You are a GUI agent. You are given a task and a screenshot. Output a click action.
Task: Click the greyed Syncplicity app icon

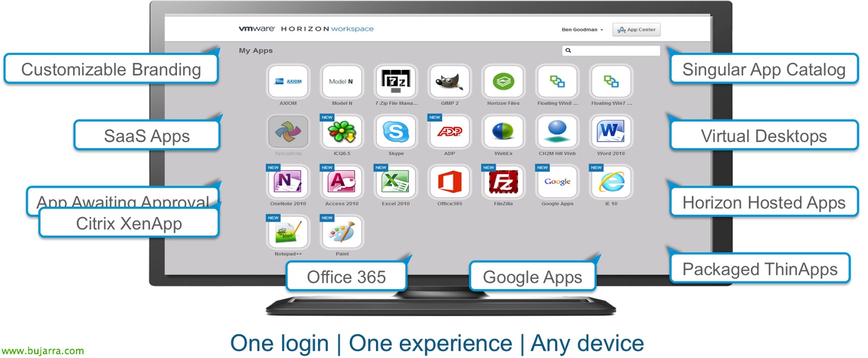coord(288,132)
